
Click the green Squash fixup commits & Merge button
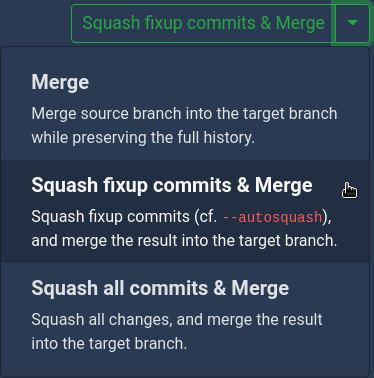(203, 23)
